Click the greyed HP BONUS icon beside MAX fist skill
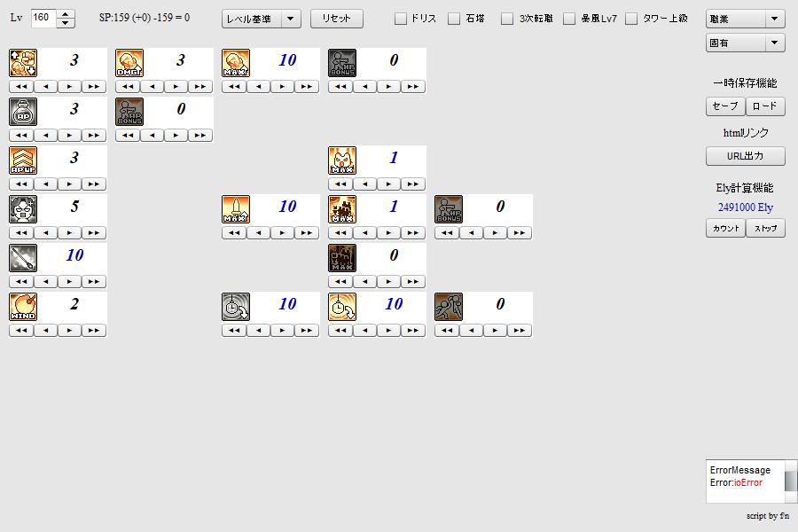 (x=342, y=63)
